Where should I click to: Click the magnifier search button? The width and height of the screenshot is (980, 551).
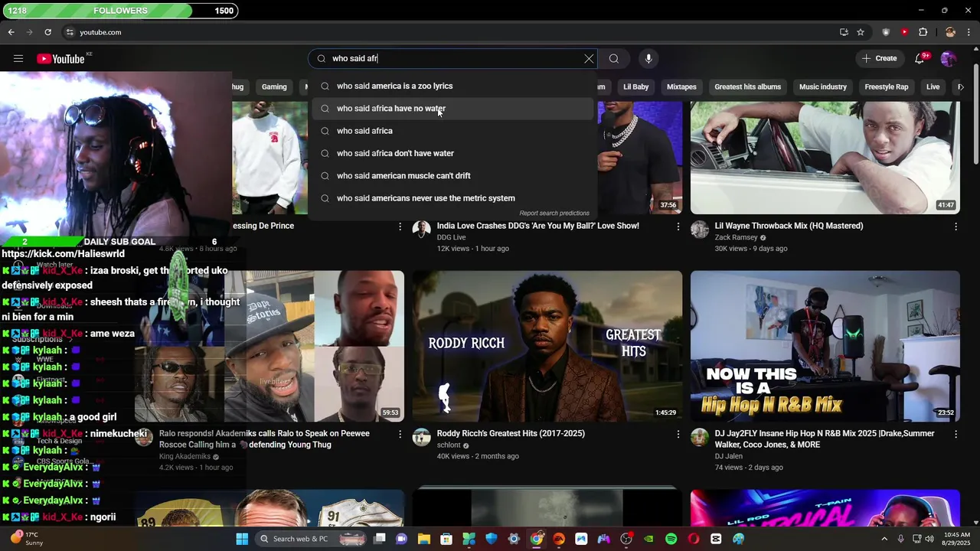[x=614, y=58]
